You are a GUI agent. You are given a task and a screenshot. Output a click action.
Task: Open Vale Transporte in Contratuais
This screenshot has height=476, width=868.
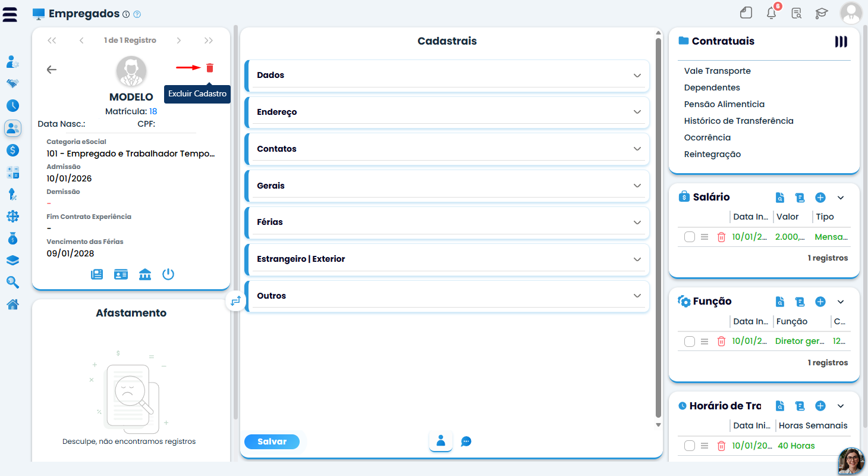tap(718, 71)
